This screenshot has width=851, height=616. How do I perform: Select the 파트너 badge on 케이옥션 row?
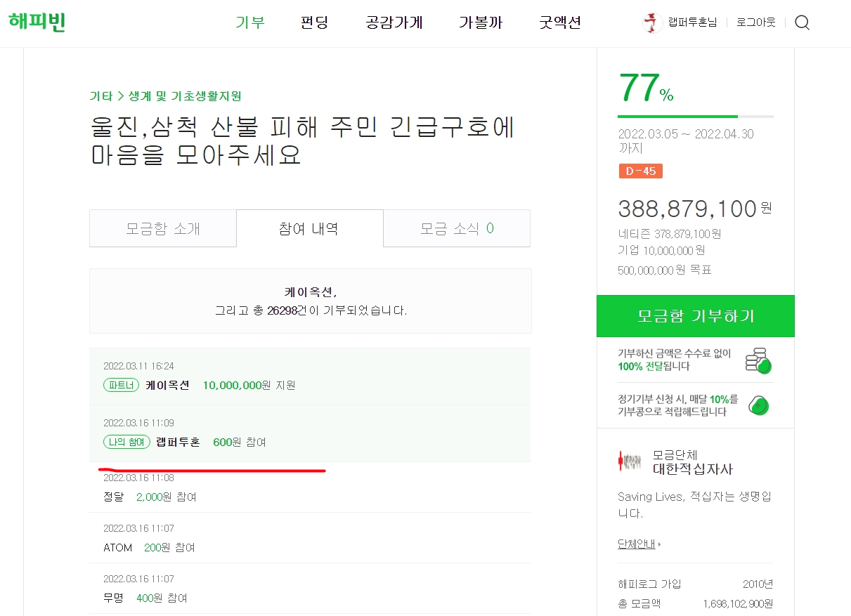pyautogui.click(x=122, y=385)
